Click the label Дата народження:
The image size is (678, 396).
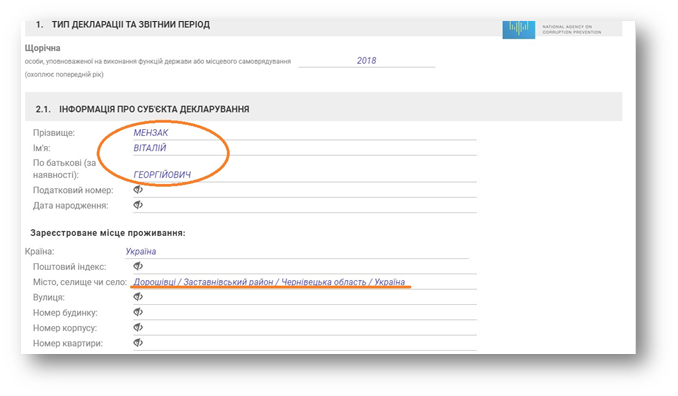(x=70, y=206)
